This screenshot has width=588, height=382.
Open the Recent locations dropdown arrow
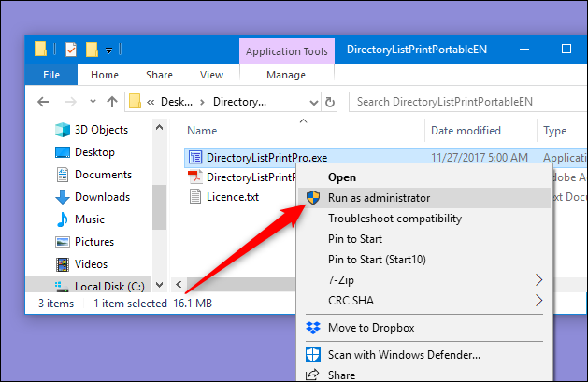coord(93,101)
